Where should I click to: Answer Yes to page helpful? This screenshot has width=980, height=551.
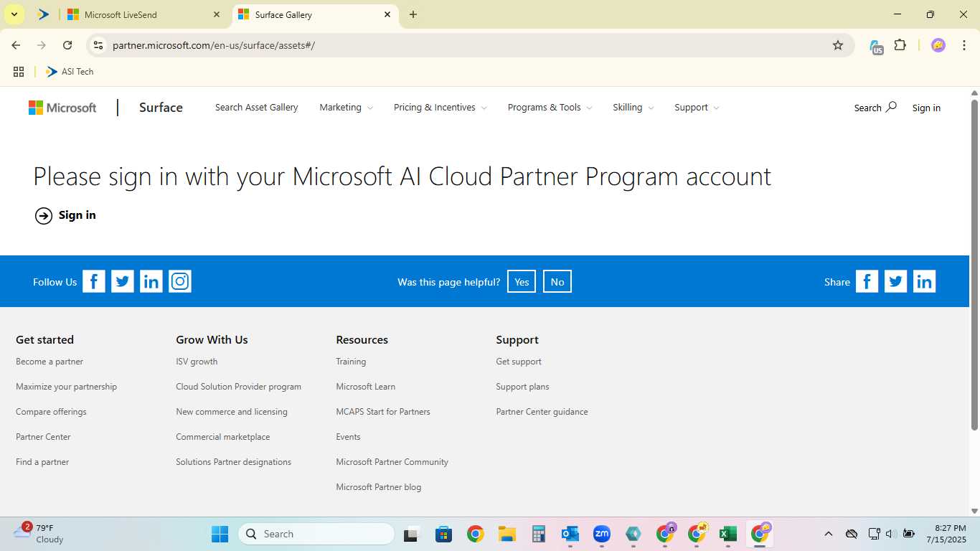[522, 282]
